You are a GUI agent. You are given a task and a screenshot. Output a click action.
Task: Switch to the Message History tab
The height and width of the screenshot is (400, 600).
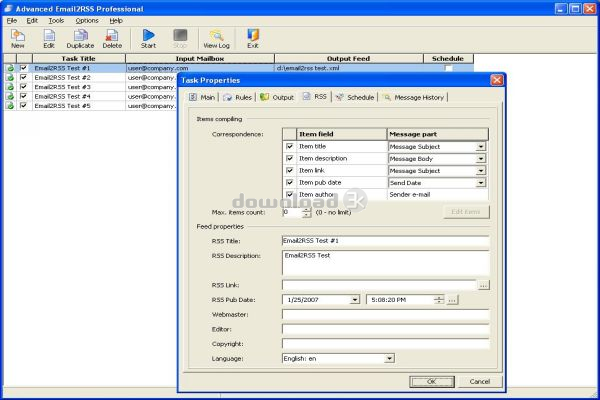(x=413, y=97)
